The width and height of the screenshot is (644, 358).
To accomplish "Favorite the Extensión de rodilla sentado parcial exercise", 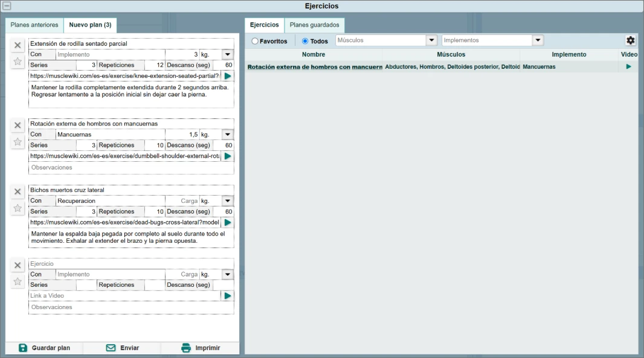I will 18,62.
